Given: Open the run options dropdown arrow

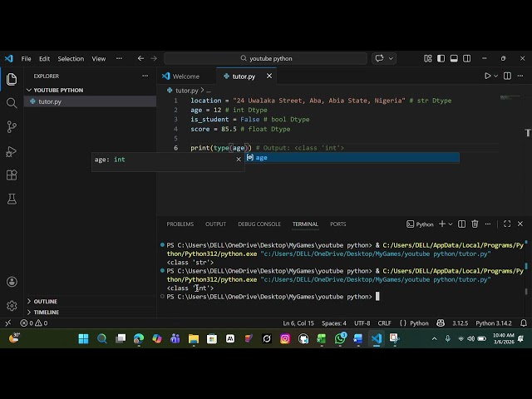Looking at the screenshot, I should [x=495, y=76].
